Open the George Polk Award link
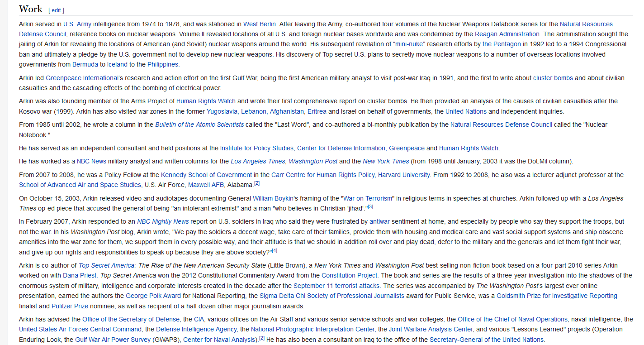 tap(153, 296)
